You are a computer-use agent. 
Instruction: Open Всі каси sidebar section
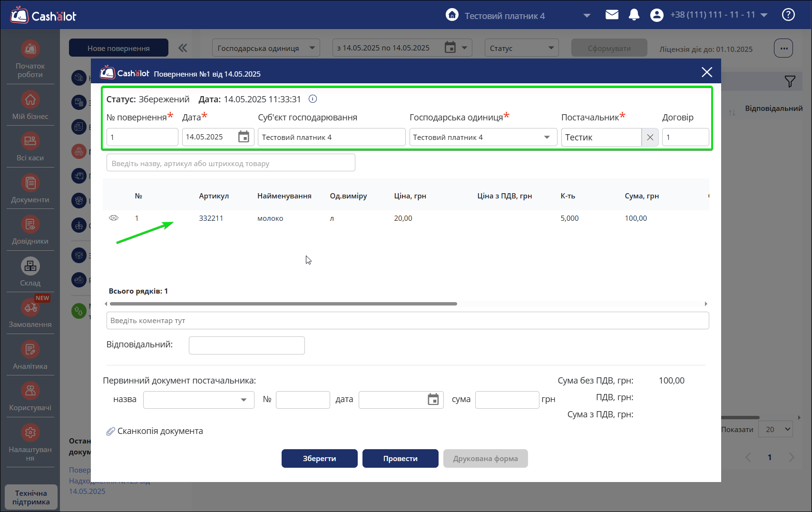click(x=30, y=147)
